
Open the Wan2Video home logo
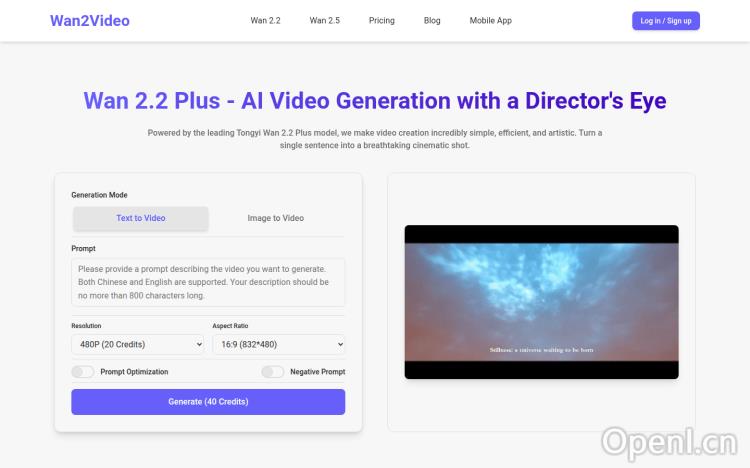(89, 21)
